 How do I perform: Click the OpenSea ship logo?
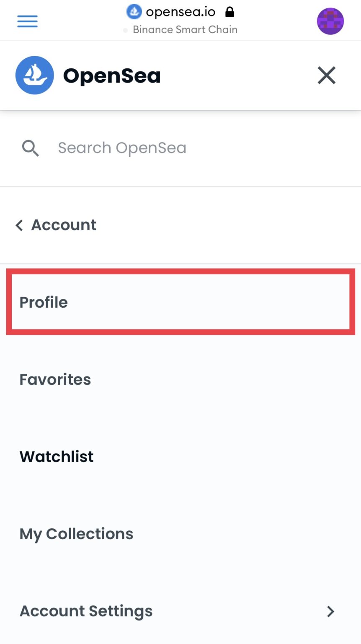coord(34,75)
